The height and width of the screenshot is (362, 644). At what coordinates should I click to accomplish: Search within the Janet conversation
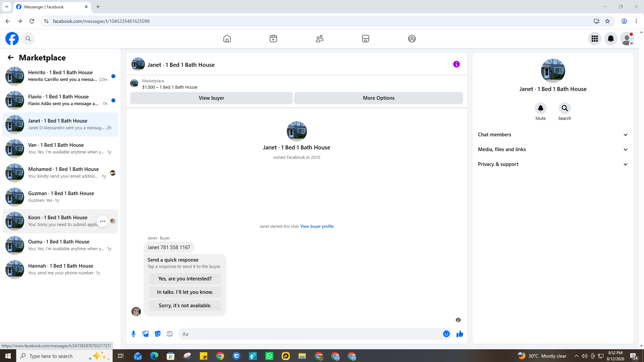click(x=565, y=108)
